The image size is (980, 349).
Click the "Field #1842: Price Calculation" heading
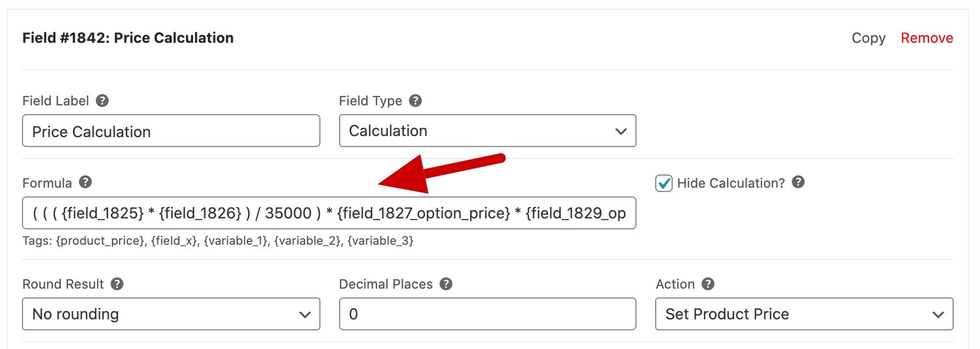tap(128, 38)
